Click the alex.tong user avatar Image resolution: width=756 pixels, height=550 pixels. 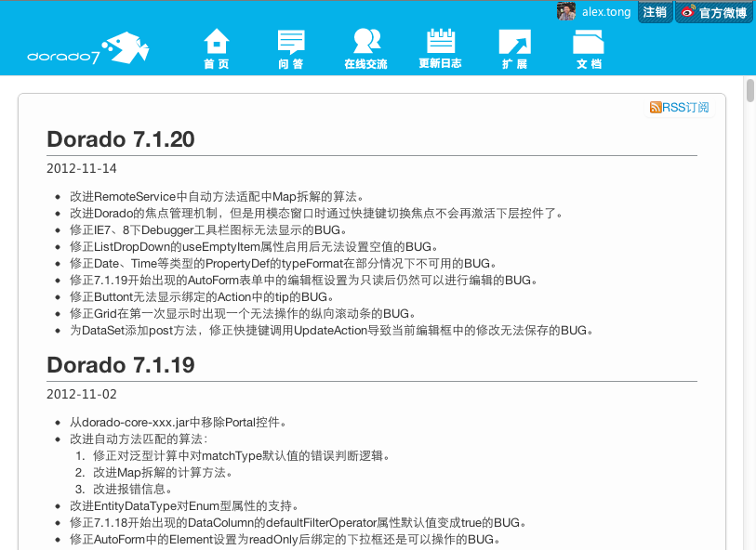click(566, 11)
